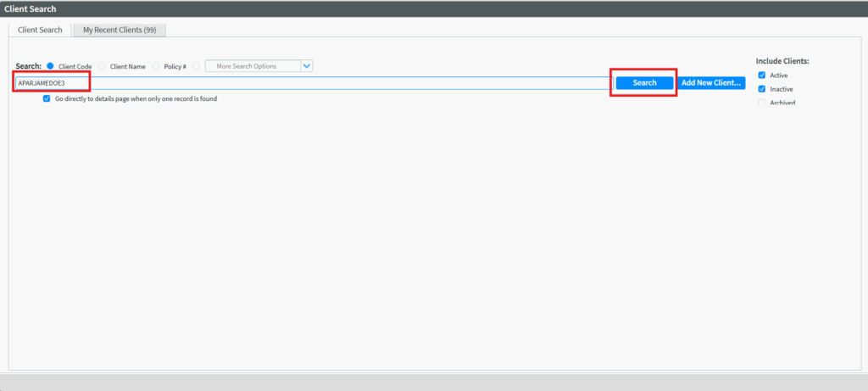Enable the Archived clients checkbox
The image size is (868, 391).
(762, 103)
